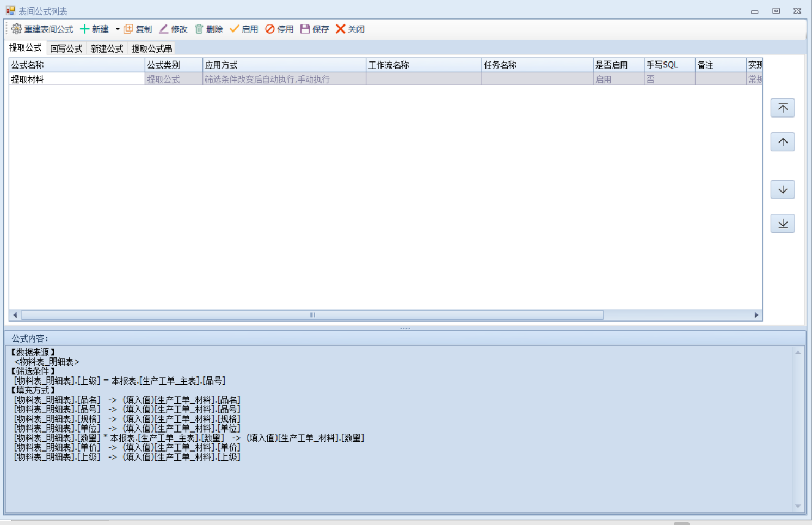Screen dimensions: 812x525
Task: Switch to the 新建公式 tab
Action: point(107,49)
